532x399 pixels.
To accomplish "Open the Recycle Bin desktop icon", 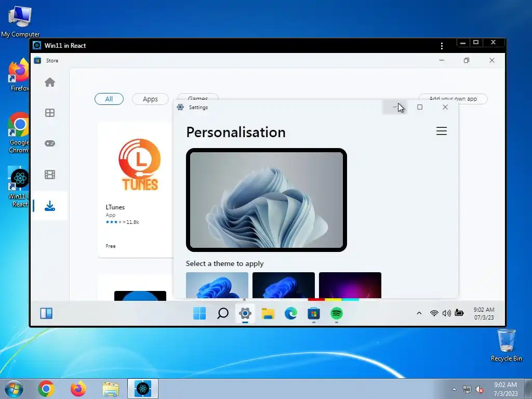I will [x=506, y=345].
